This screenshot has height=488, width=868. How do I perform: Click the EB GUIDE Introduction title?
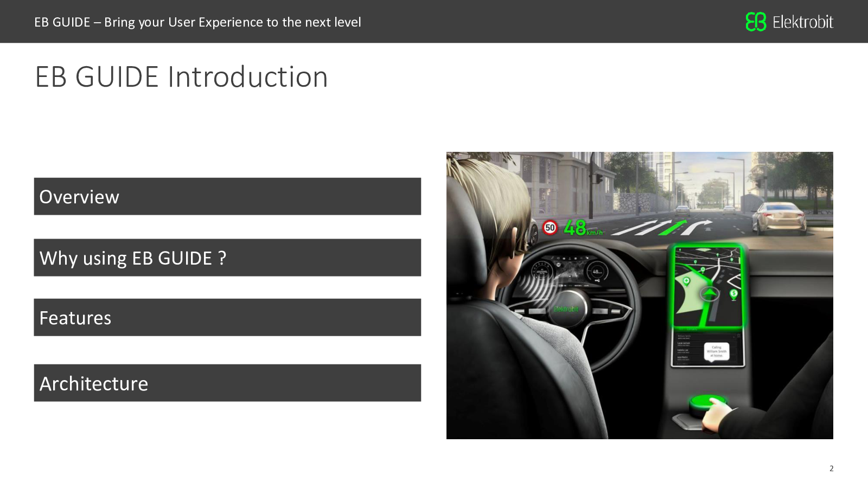[182, 76]
